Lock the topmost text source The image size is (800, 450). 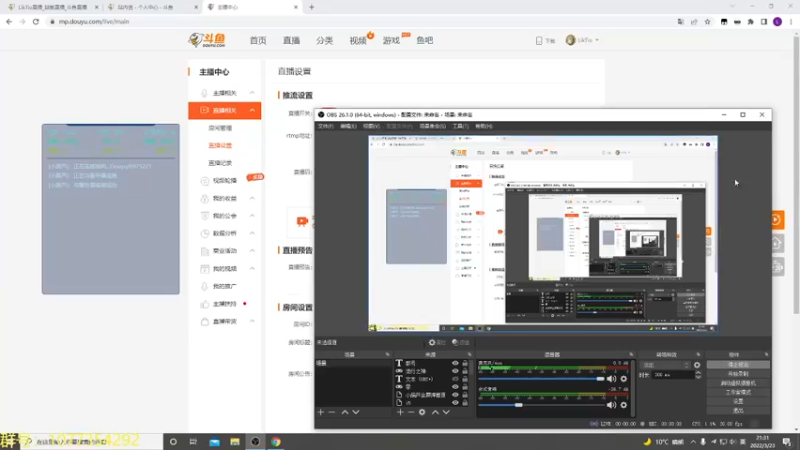pyautogui.click(x=465, y=363)
